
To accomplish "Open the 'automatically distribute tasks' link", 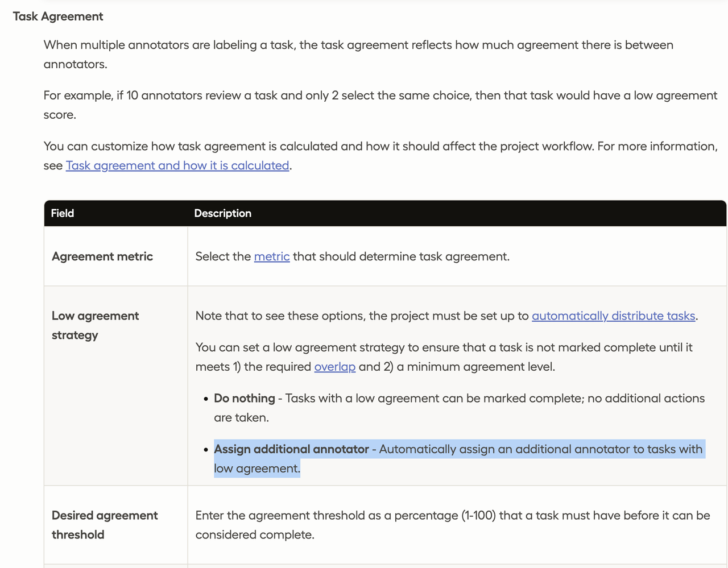I will 613,316.
